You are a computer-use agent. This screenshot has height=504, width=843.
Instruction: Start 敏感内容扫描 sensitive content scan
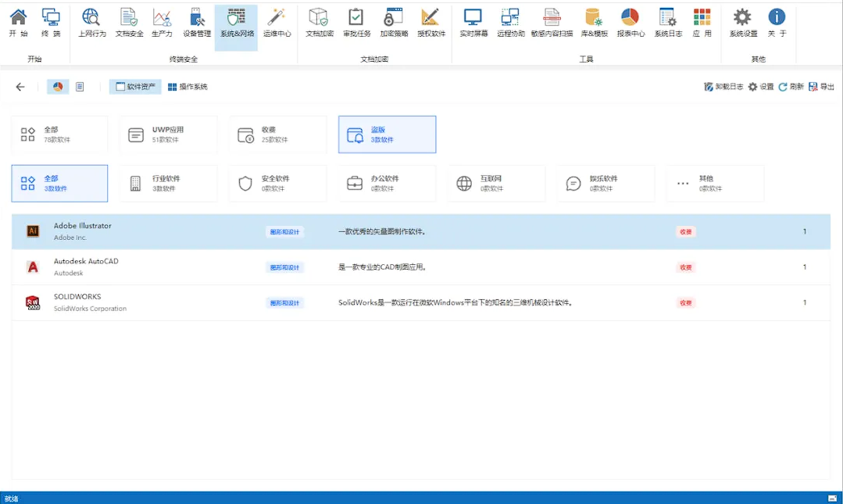point(552,23)
